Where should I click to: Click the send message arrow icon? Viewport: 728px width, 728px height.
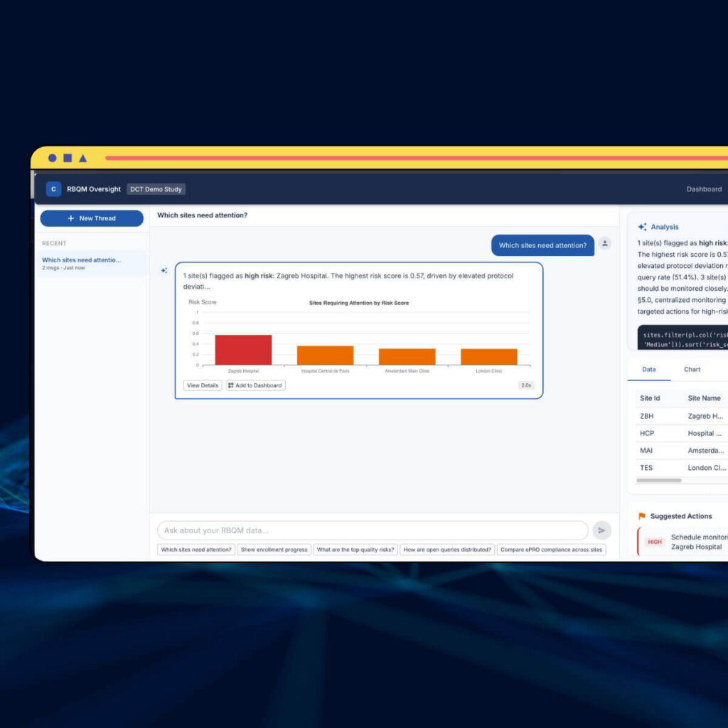pyautogui.click(x=601, y=530)
